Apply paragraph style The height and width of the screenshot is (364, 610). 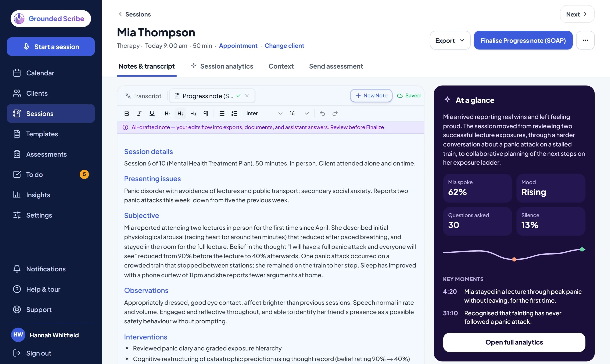[206, 113]
